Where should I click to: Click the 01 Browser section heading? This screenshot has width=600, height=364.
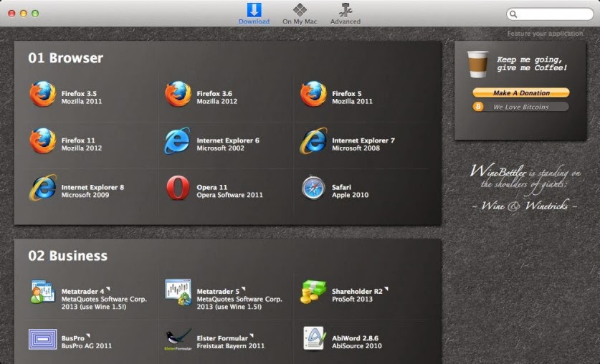click(x=66, y=58)
